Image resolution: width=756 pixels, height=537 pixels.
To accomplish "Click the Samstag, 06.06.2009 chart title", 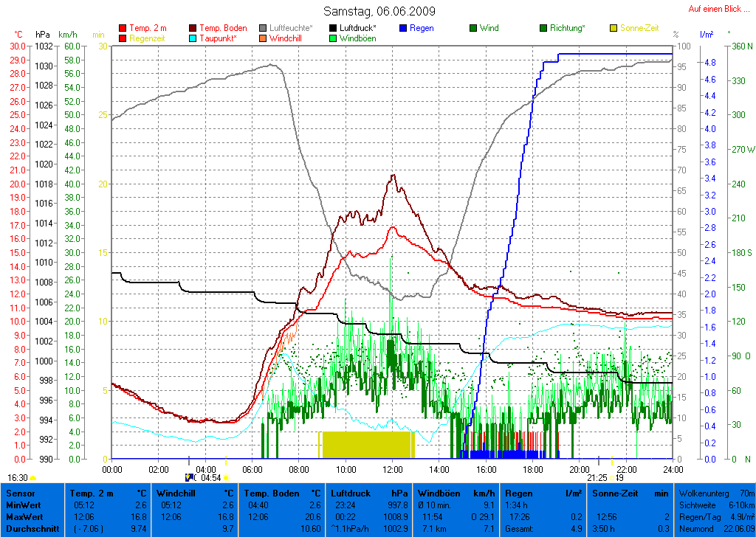I will click(379, 11).
